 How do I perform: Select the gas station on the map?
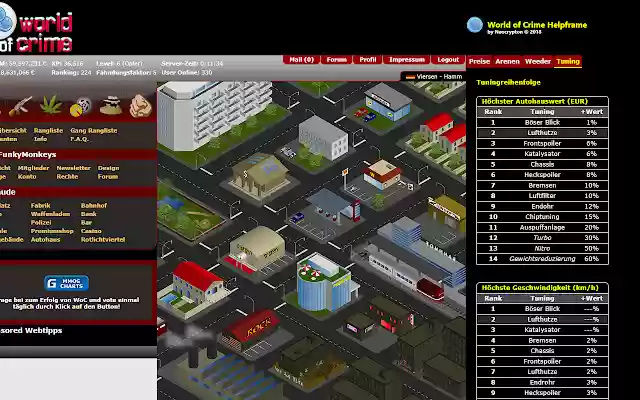(x=333, y=207)
